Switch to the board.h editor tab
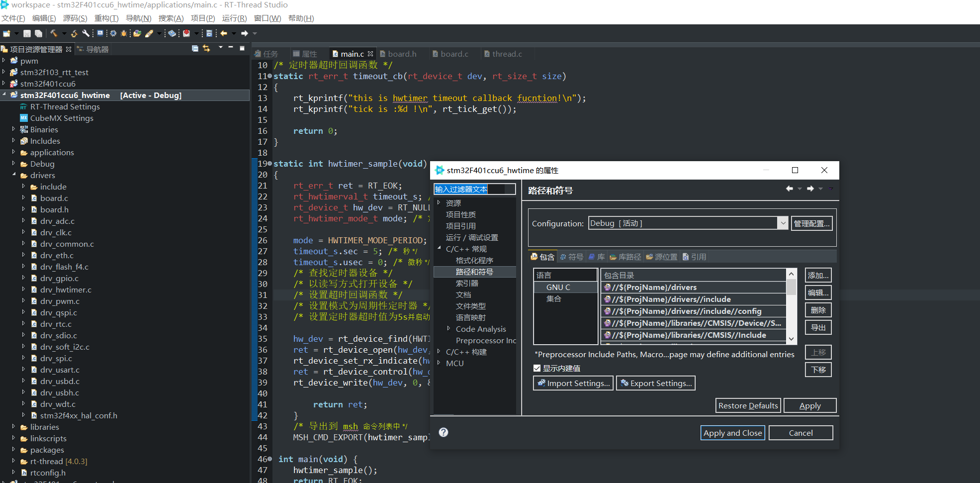 [398, 54]
